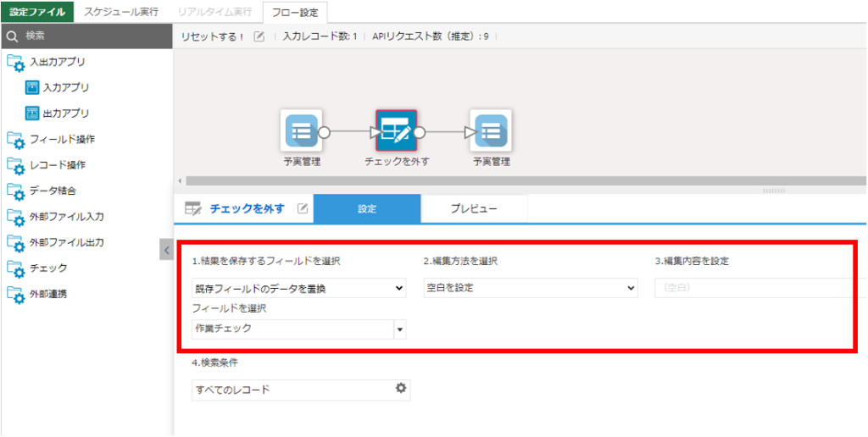Expand the 外部ファイル入力 folder
This screenshot has height=437, width=868.
pos(55,216)
